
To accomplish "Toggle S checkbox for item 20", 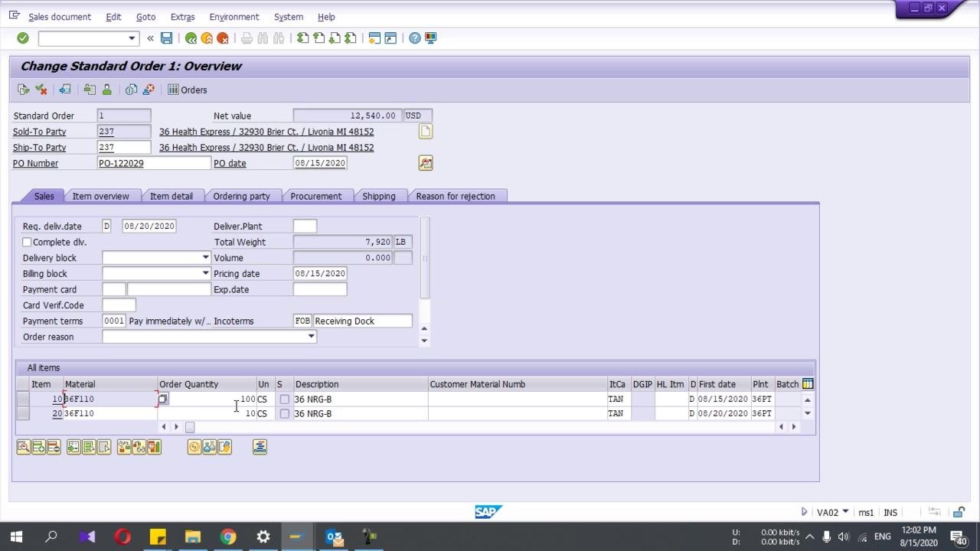I will click(x=285, y=414).
